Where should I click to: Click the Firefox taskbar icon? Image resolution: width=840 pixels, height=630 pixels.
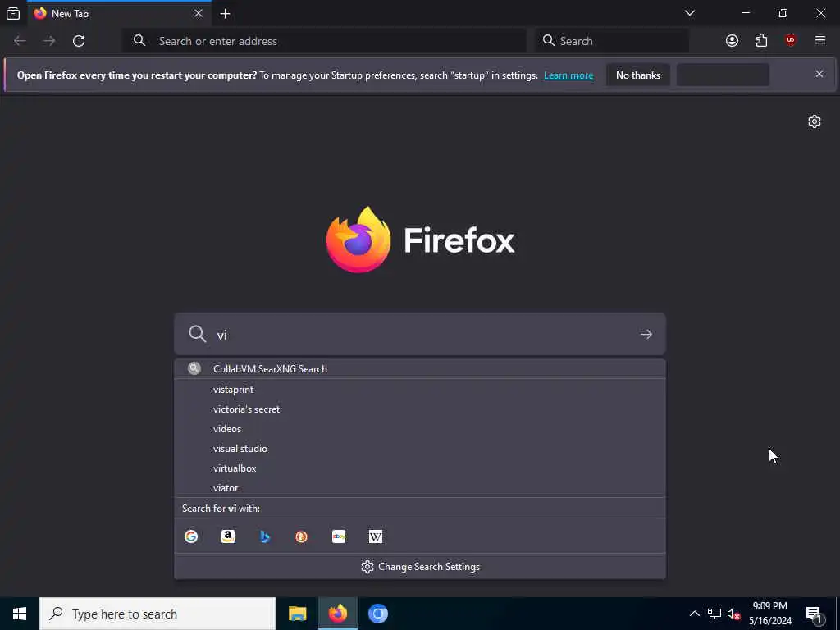337,614
